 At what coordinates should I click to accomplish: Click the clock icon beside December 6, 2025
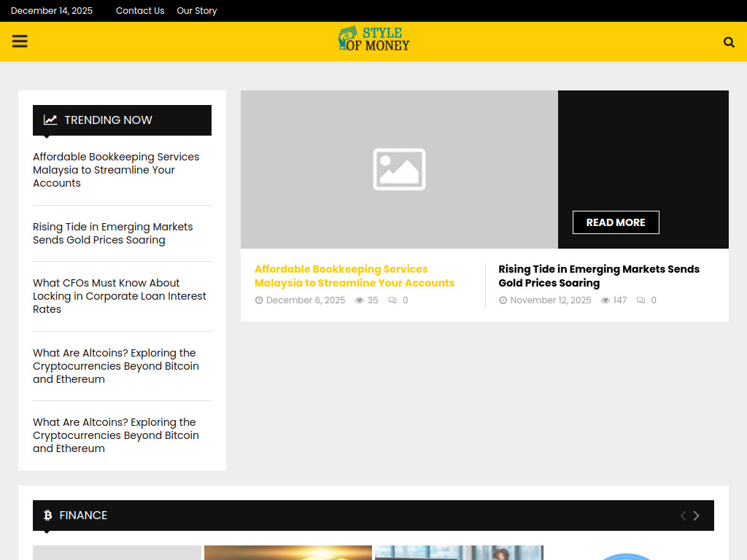point(259,300)
